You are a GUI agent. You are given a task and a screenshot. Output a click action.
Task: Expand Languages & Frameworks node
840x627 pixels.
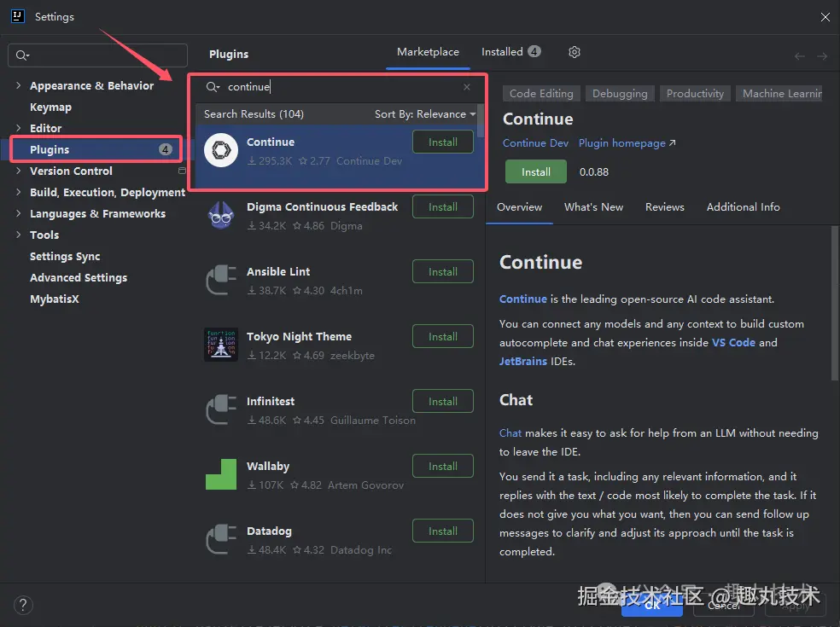[18, 213]
